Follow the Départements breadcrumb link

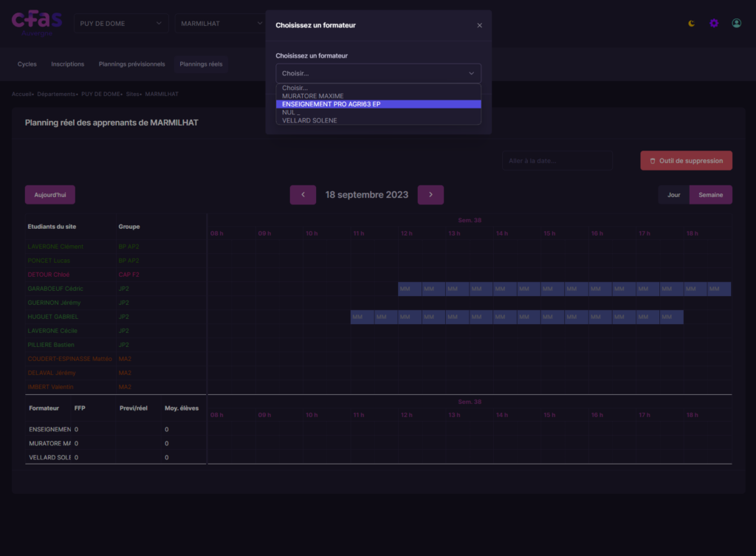tap(56, 94)
